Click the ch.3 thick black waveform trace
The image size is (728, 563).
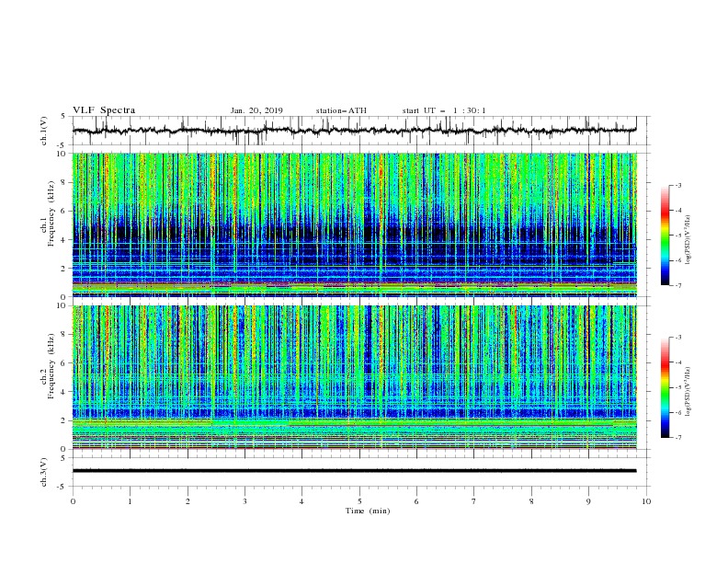(x=355, y=471)
